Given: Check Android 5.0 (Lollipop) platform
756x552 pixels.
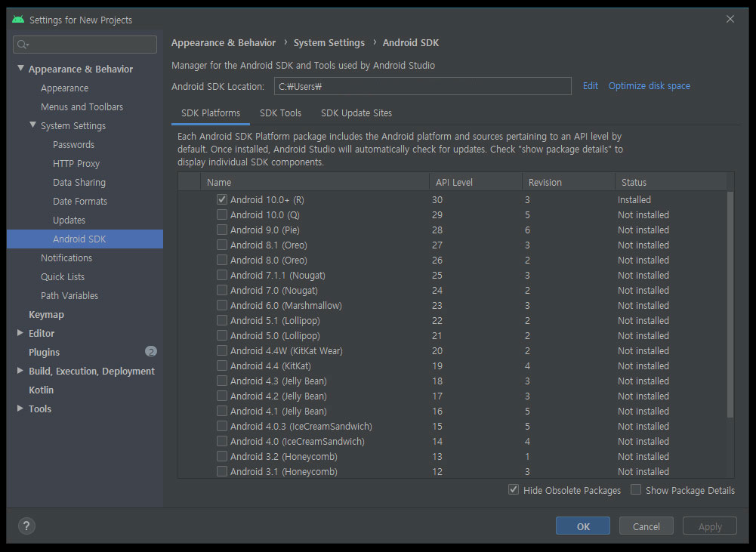Looking at the screenshot, I should [x=222, y=335].
